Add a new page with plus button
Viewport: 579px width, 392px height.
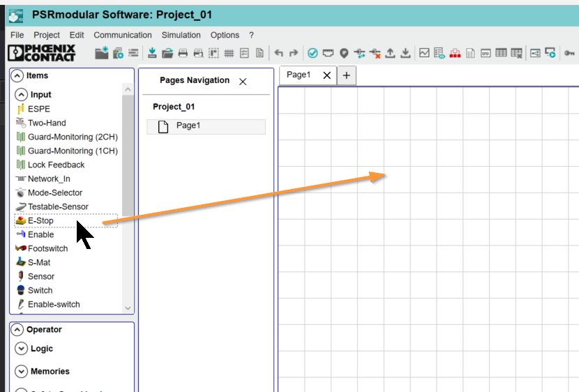pyautogui.click(x=347, y=75)
